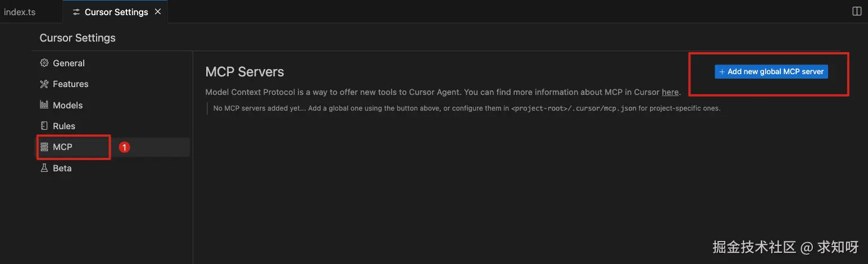868x264 pixels.
Task: Click the sliders icon on Cursor Settings tab
Action: tap(76, 12)
